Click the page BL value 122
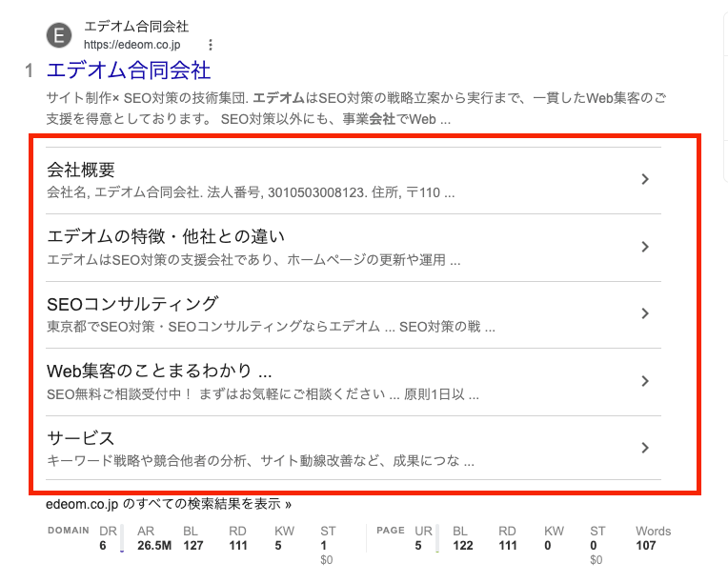Screen dimensions: 728x583 [463, 546]
